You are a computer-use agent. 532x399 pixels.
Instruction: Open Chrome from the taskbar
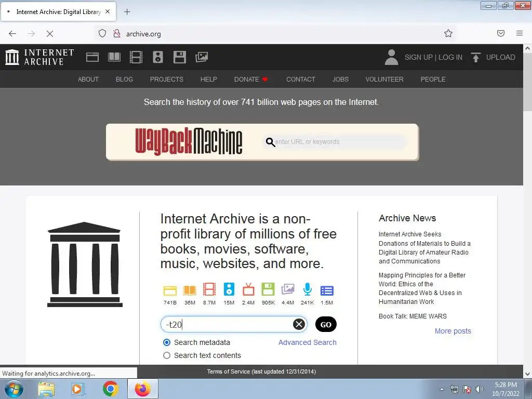[x=110, y=389]
